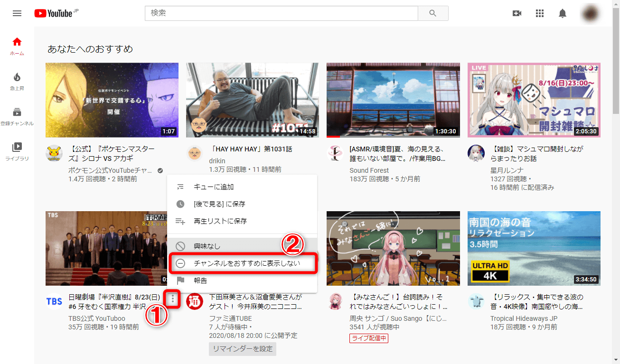Select チャンネルをおすすめに表示しない menu entry
This screenshot has height=364, width=620.
tap(242, 263)
